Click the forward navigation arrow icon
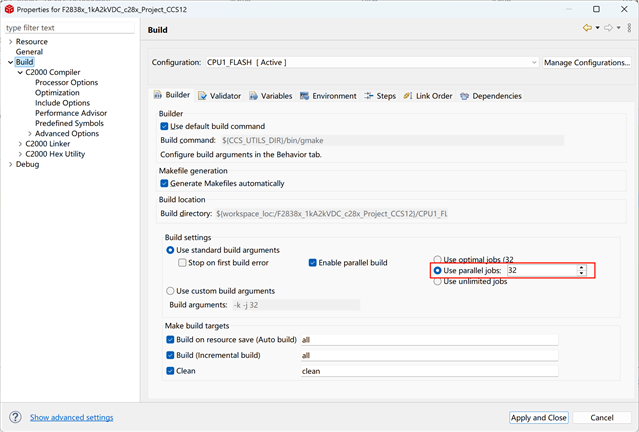639x432 pixels. click(x=608, y=28)
